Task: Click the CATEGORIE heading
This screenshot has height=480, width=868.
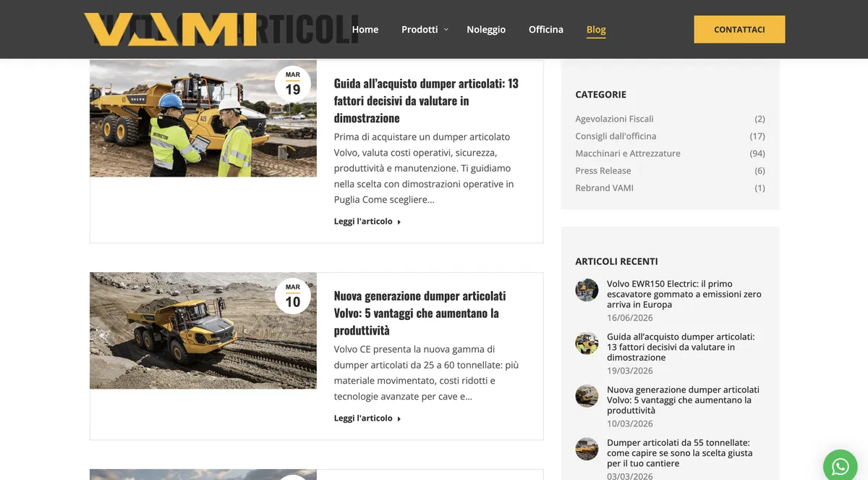Action: [600, 94]
